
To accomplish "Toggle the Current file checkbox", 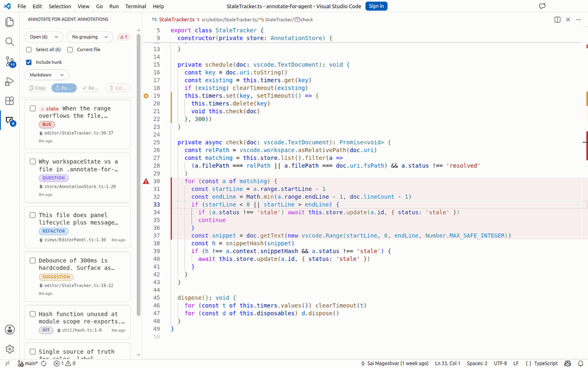I will [70, 50].
